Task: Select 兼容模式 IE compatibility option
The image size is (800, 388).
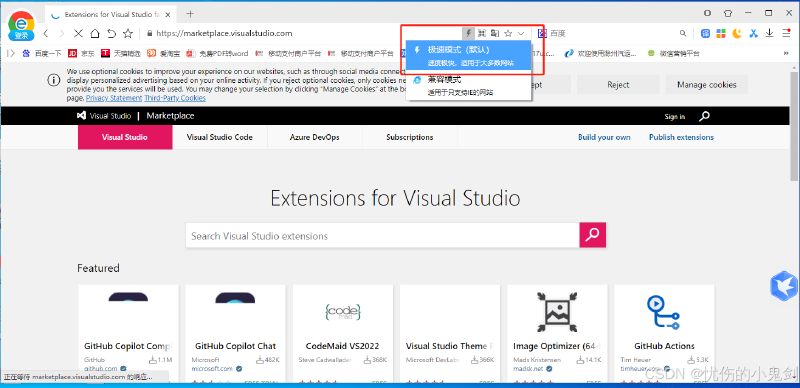Action: coord(469,86)
